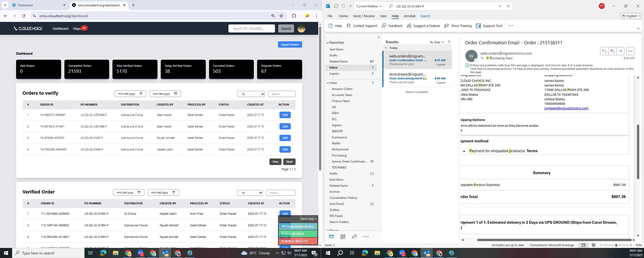
Task: Open ribbon overflow ellipsis after Support Tool
Action: click(511, 26)
